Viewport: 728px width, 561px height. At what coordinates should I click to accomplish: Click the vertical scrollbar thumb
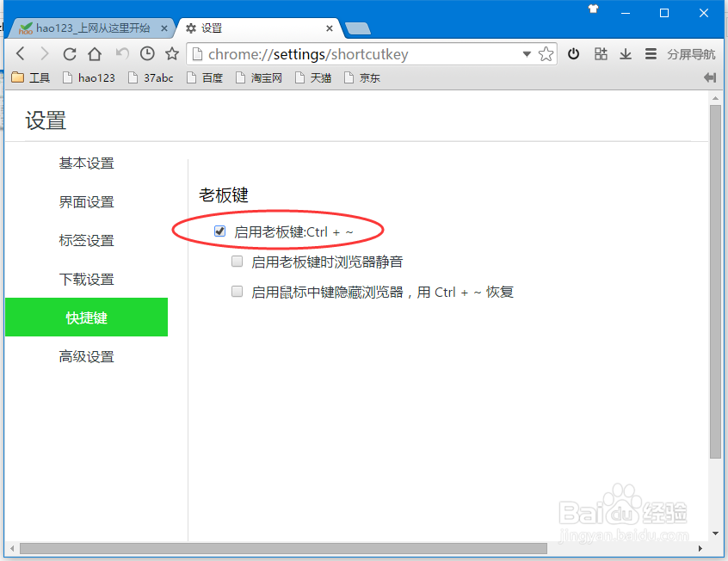coord(715,282)
